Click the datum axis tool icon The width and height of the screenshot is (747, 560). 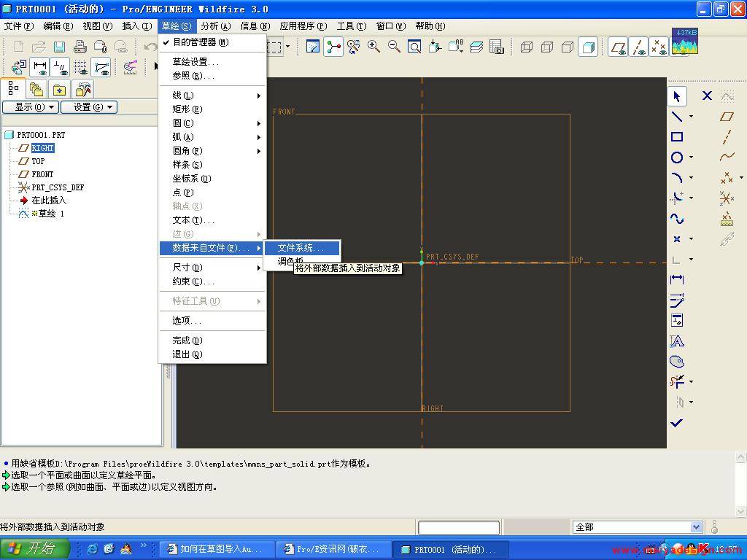[727, 137]
